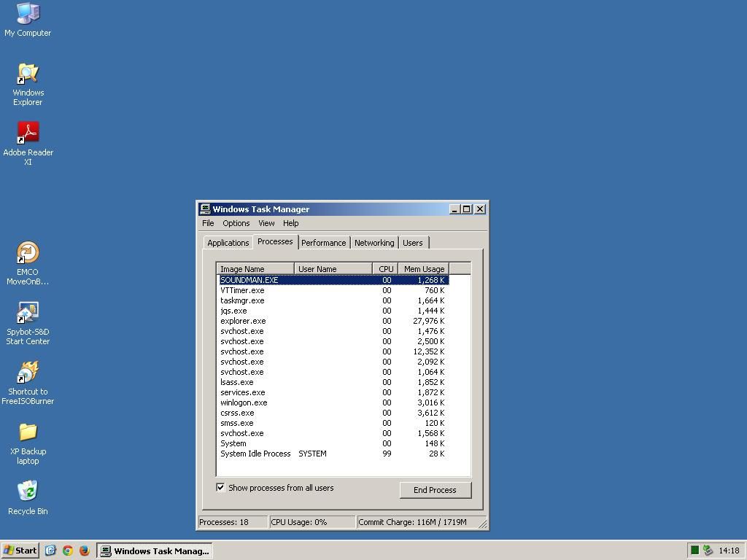Click the Start button
This screenshot has height=560, width=747.
click(x=20, y=551)
